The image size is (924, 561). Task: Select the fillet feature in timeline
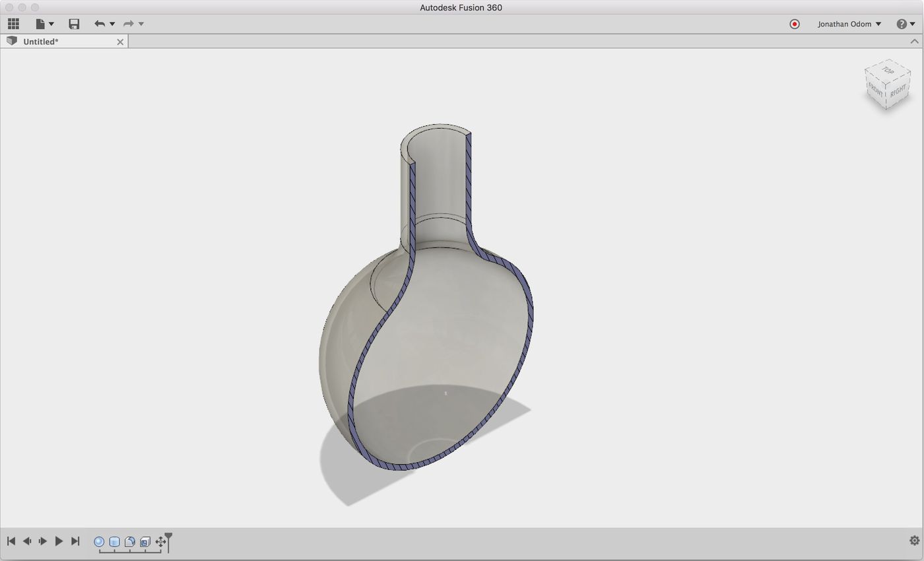pos(129,542)
